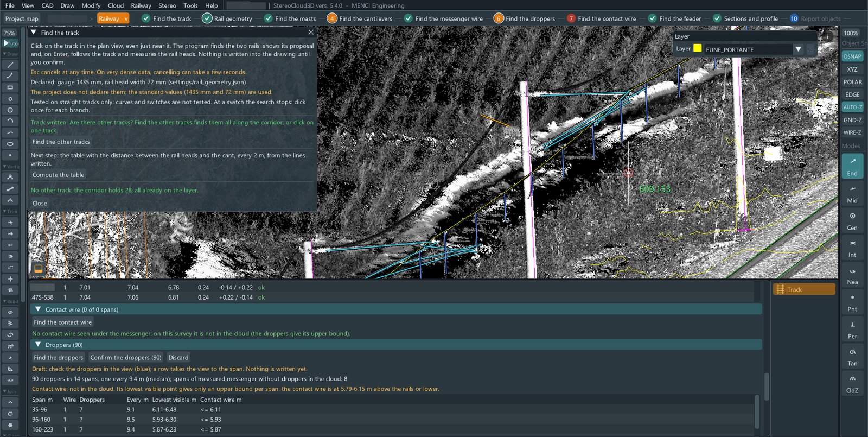Image resolution: width=868 pixels, height=437 pixels.
Task: Select the Line draw tool
Action: coord(10,65)
